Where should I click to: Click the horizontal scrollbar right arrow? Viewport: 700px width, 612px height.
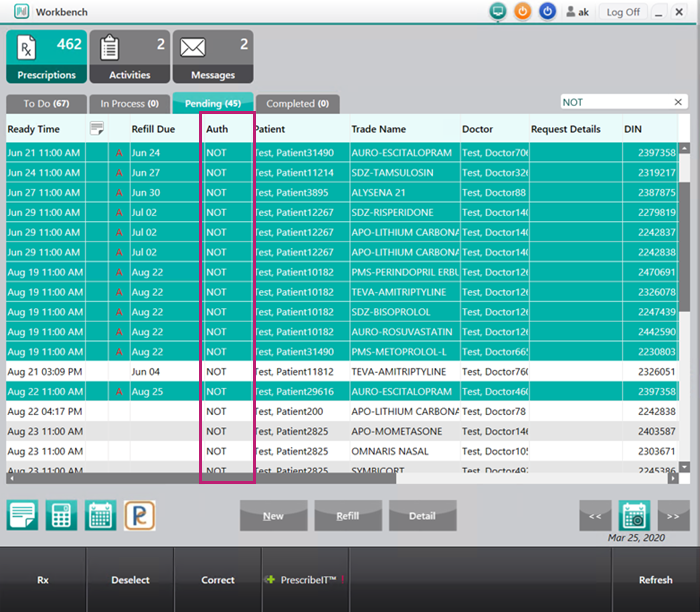click(x=673, y=479)
